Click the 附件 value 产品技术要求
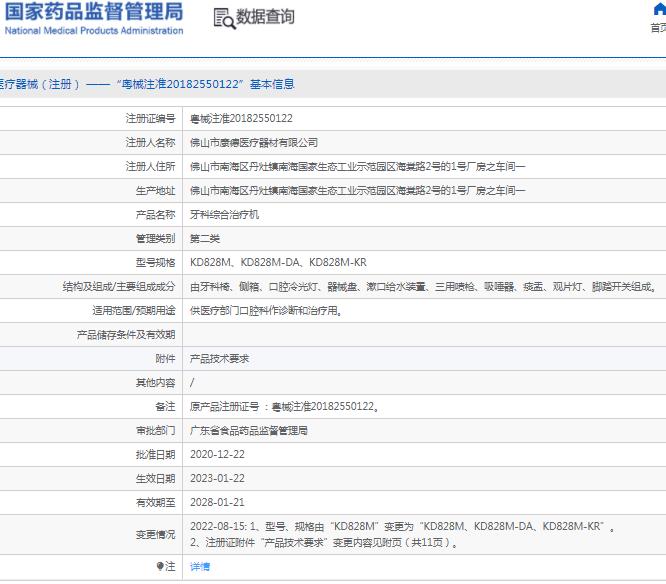This screenshot has width=666, height=584. (x=219, y=358)
